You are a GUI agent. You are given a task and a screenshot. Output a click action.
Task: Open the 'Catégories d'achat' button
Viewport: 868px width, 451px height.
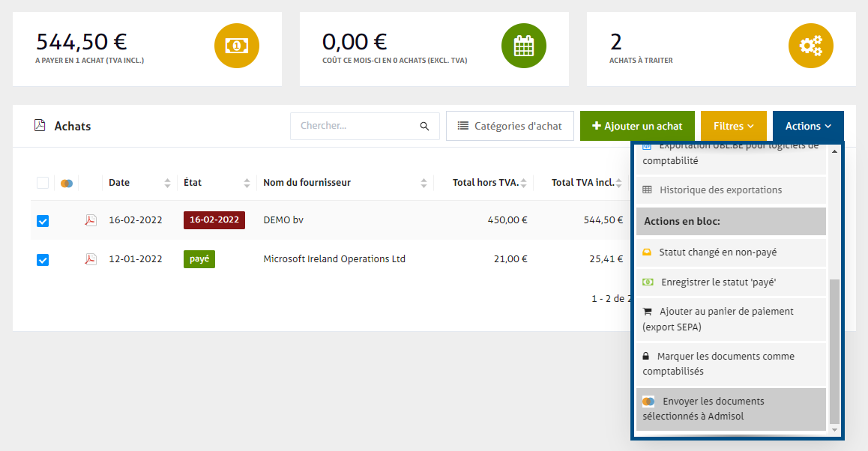pos(510,126)
